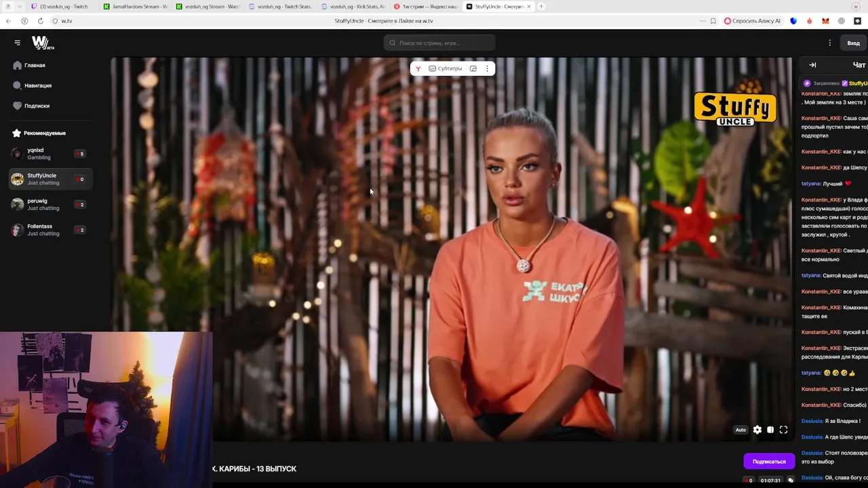868x488 pixels.
Task: Click the StuffyUncle sidebar channel avatar
Action: [x=17, y=179]
